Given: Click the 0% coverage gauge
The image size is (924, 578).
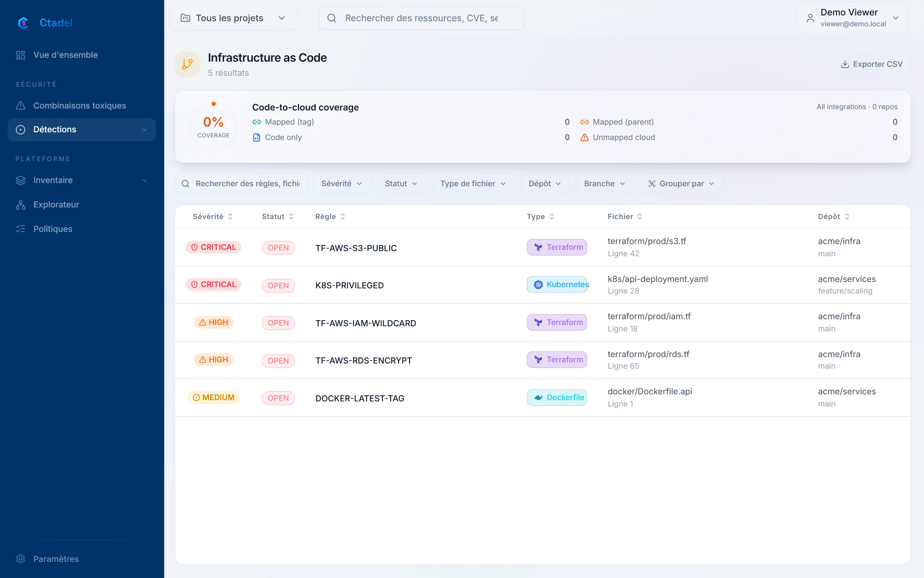Looking at the screenshot, I should (213, 126).
